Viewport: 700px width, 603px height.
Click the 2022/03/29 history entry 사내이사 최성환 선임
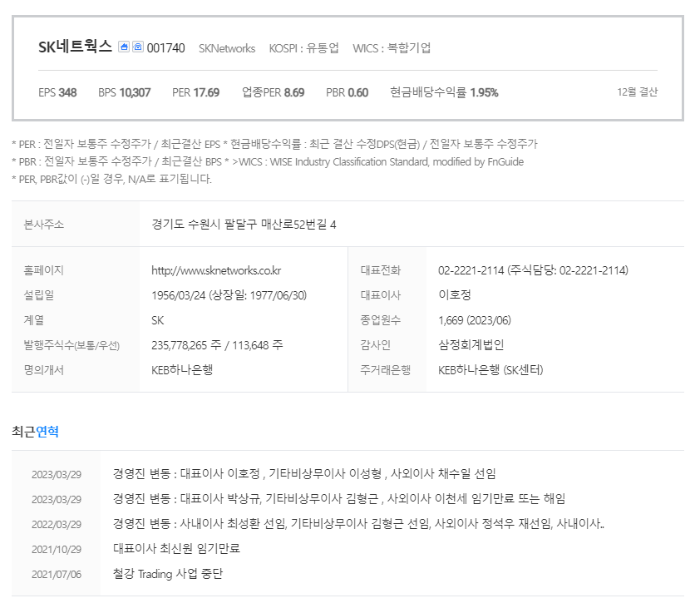(x=358, y=524)
